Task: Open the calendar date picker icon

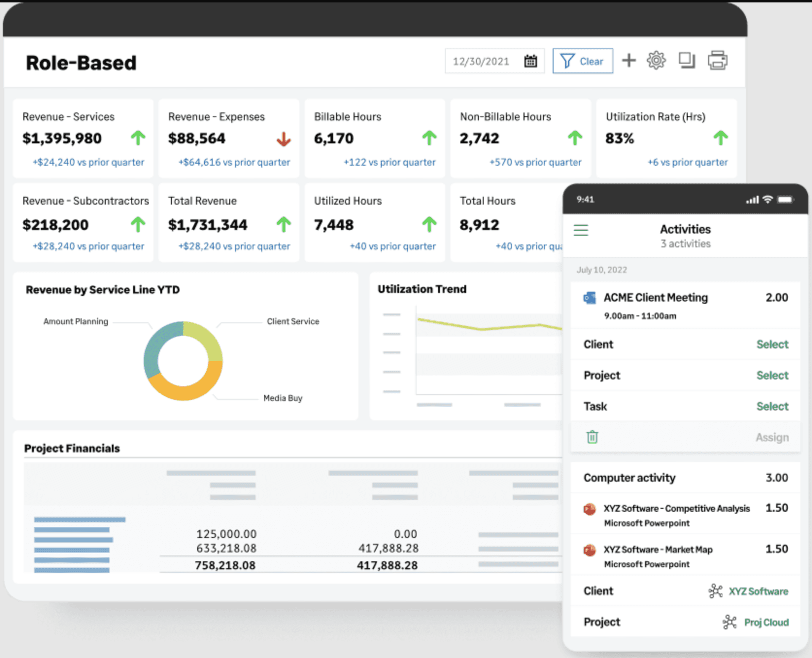Action: click(531, 61)
